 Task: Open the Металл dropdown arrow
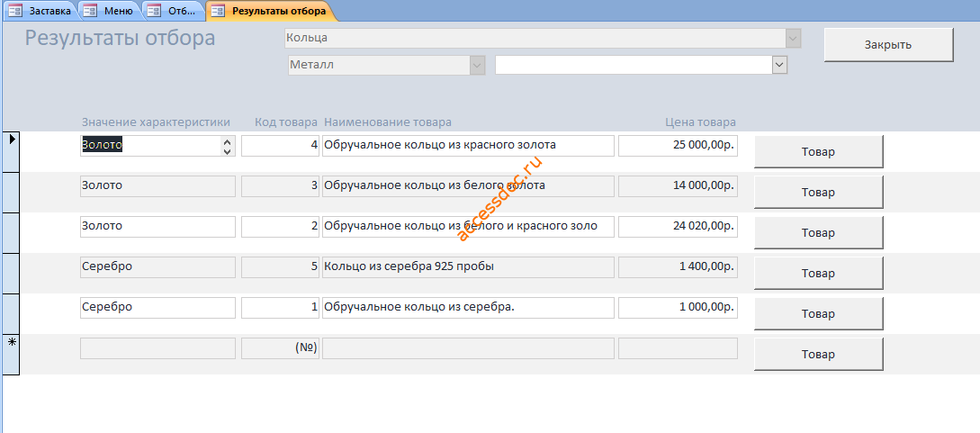coord(478,64)
